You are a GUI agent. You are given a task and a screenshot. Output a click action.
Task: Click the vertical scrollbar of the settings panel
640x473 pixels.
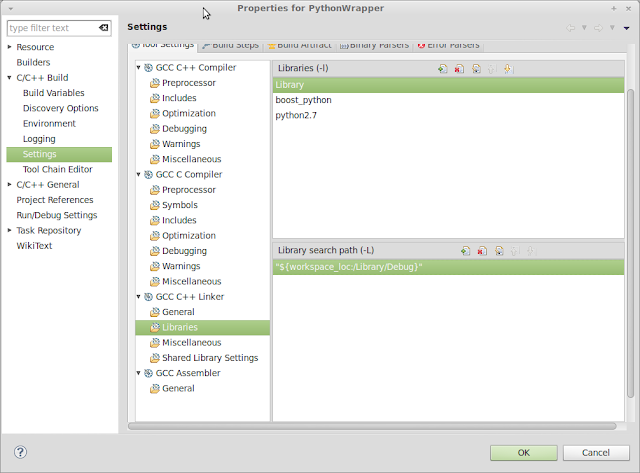click(631, 243)
